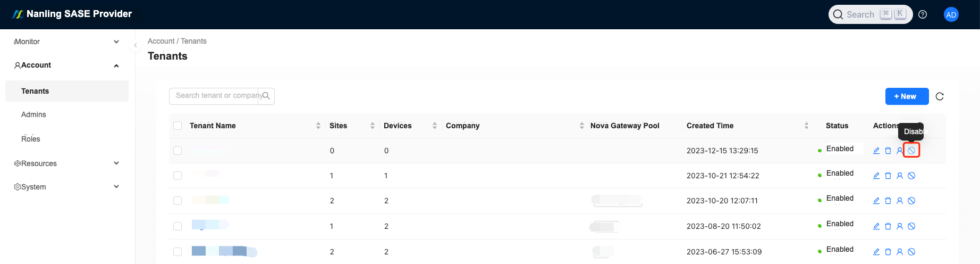Refresh the tenants table
980x264 pixels.
(x=940, y=96)
